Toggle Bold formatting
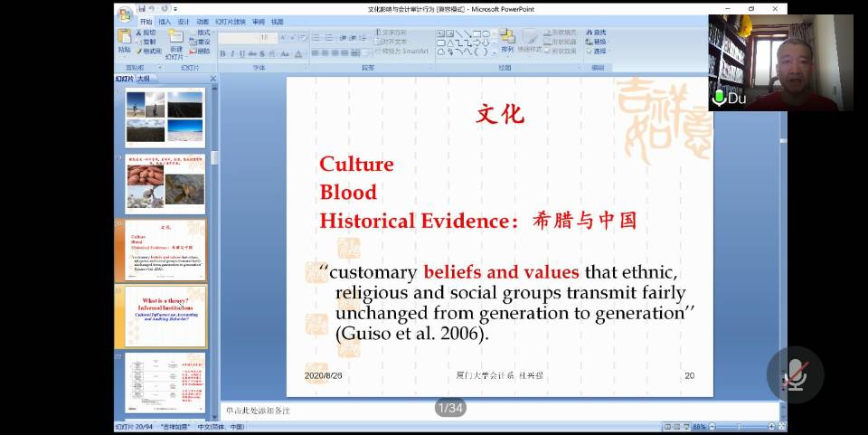 (222, 53)
